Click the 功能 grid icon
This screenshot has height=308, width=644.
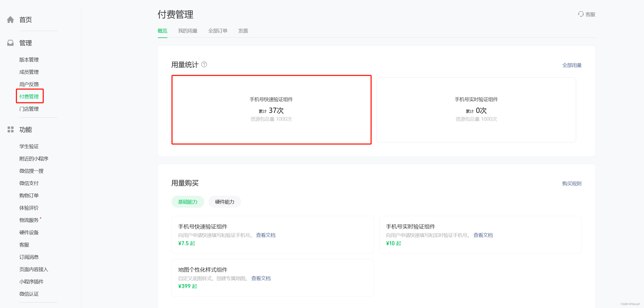[x=10, y=130]
